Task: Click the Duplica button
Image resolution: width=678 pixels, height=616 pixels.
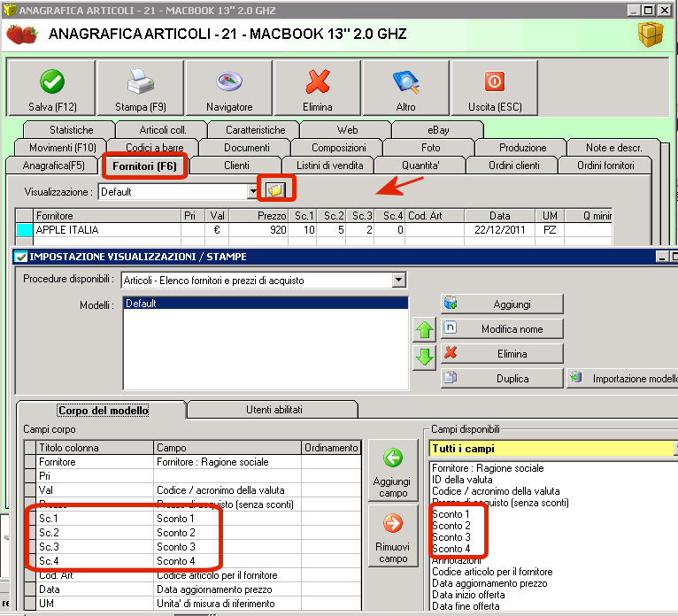Action: pyautogui.click(x=502, y=378)
